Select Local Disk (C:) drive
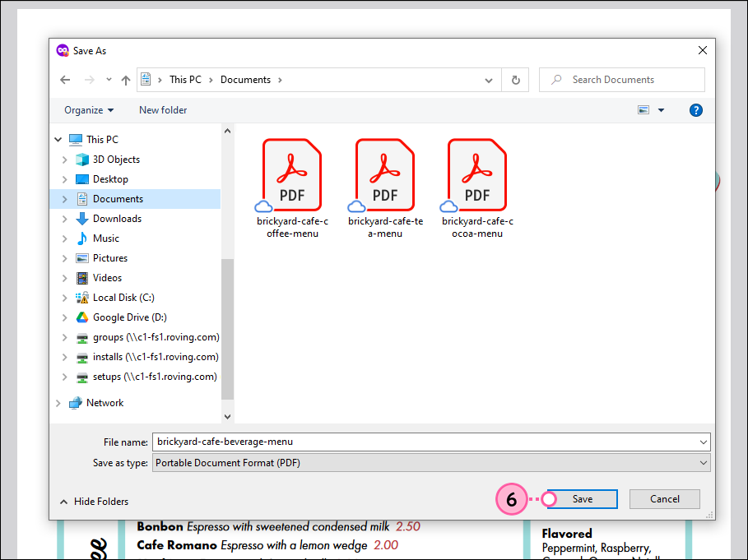The width and height of the screenshot is (748, 560). pyautogui.click(x=123, y=298)
